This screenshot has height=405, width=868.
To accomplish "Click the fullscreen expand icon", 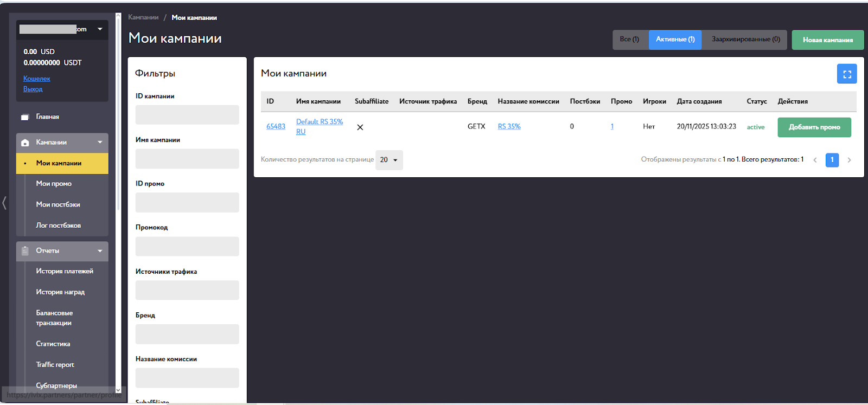I will coord(846,74).
